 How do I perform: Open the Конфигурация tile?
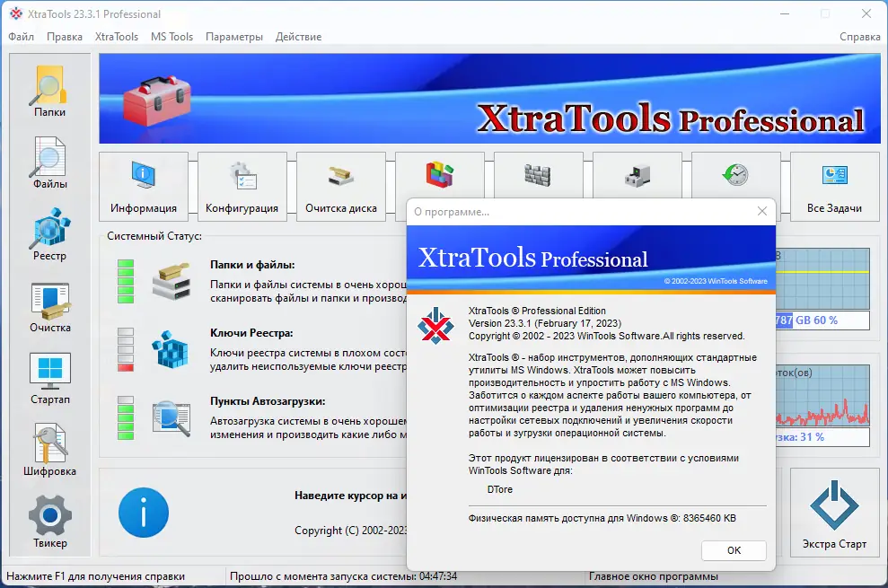[242, 187]
